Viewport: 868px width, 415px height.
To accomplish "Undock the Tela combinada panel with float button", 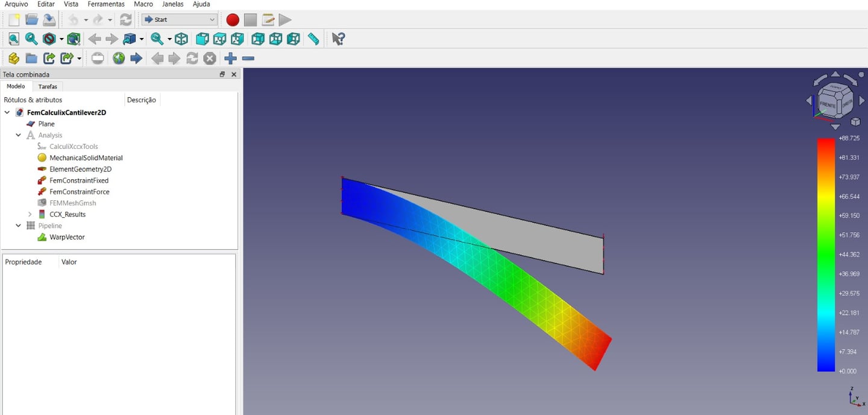I will pos(222,74).
